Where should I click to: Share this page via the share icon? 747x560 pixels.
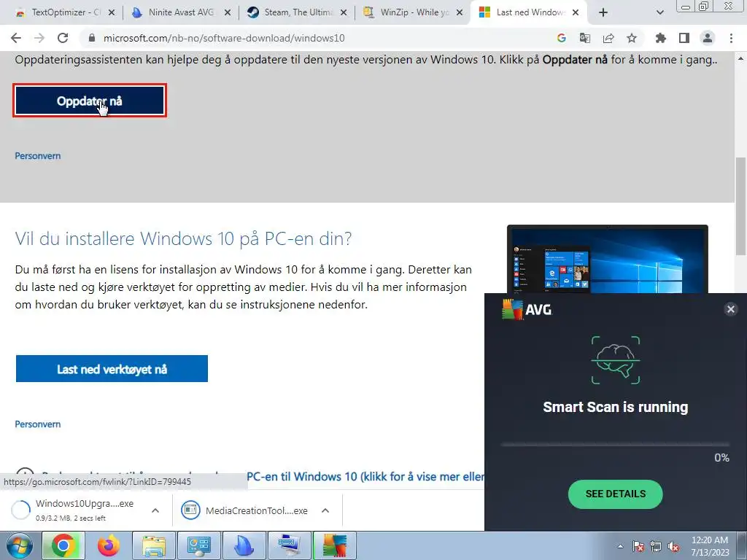pyautogui.click(x=608, y=38)
